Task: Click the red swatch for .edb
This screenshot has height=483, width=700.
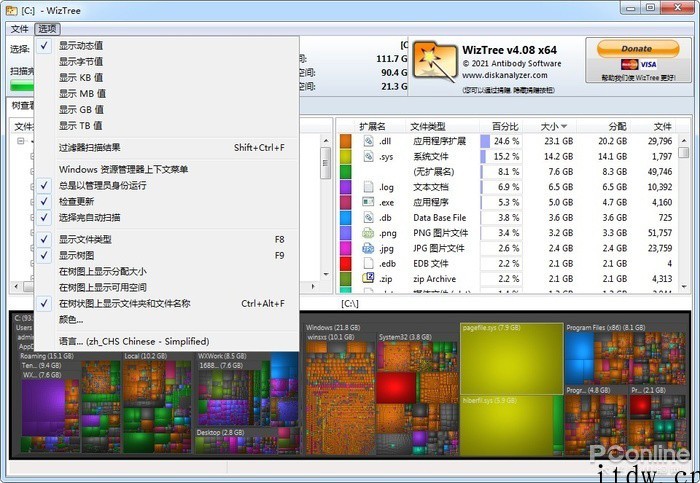Action: point(346,263)
